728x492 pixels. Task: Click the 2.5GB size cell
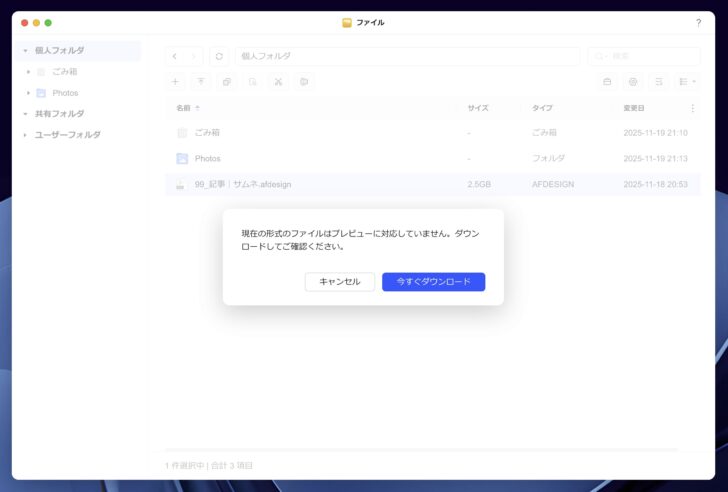[479, 184]
